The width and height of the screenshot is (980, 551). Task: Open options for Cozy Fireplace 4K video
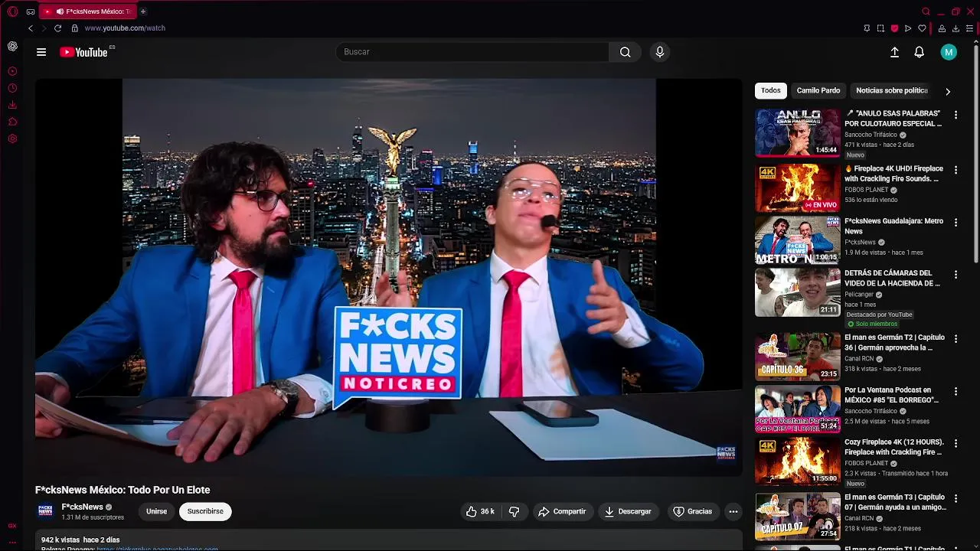(955, 443)
